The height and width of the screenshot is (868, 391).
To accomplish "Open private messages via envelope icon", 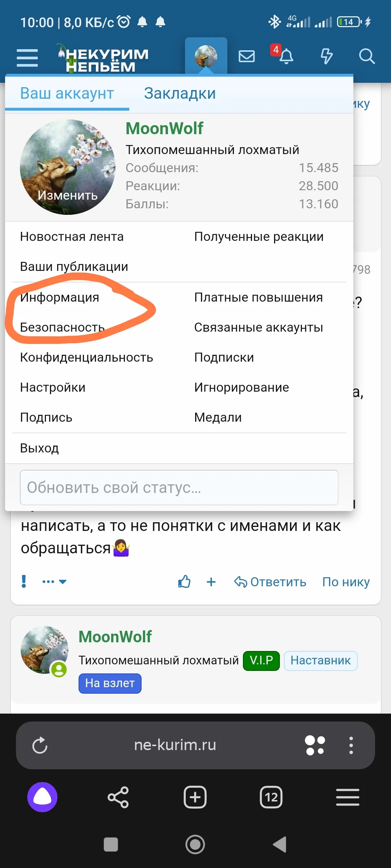I will coord(247,56).
